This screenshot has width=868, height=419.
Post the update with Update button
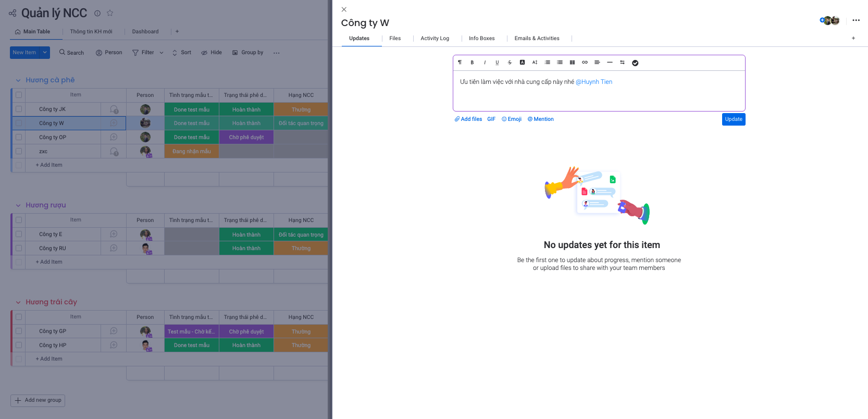click(x=733, y=119)
